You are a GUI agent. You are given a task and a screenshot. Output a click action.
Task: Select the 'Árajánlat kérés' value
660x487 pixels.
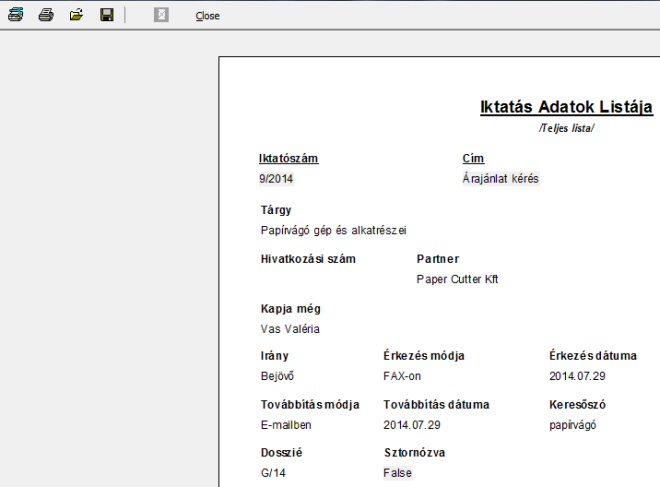point(500,178)
